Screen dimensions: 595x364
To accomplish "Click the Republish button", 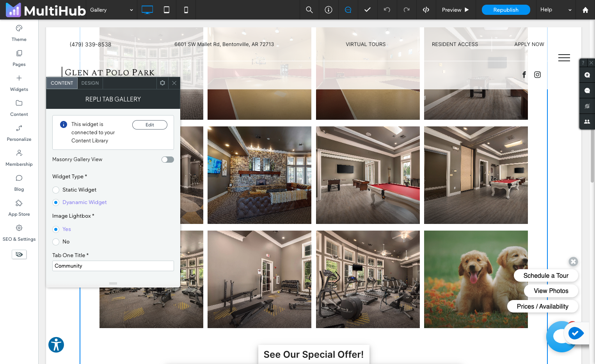I will [x=506, y=10].
